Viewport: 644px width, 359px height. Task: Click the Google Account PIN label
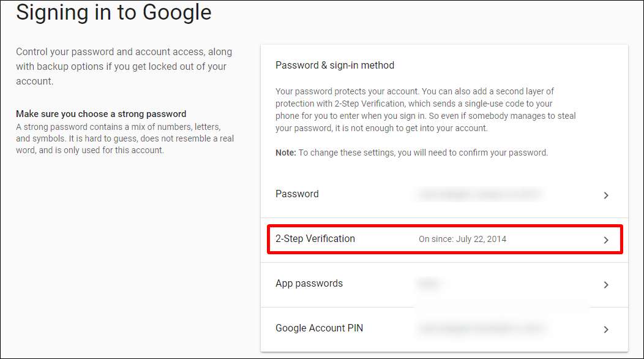319,328
